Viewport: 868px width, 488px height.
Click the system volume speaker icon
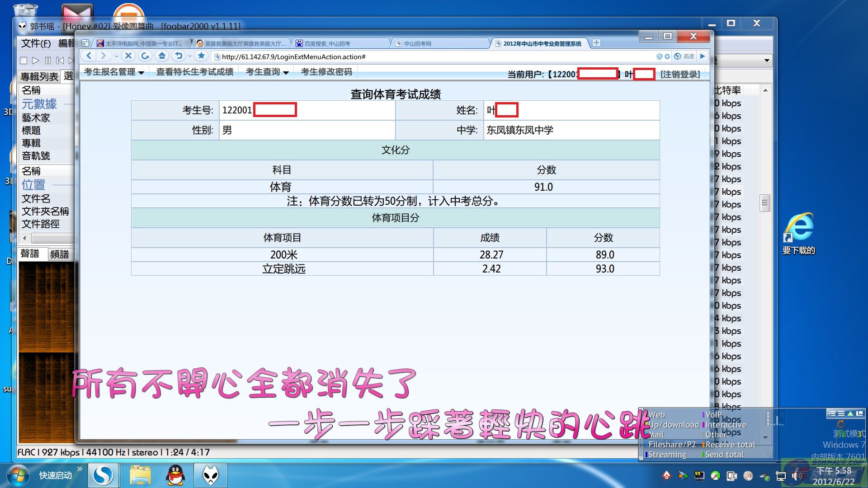click(x=796, y=476)
